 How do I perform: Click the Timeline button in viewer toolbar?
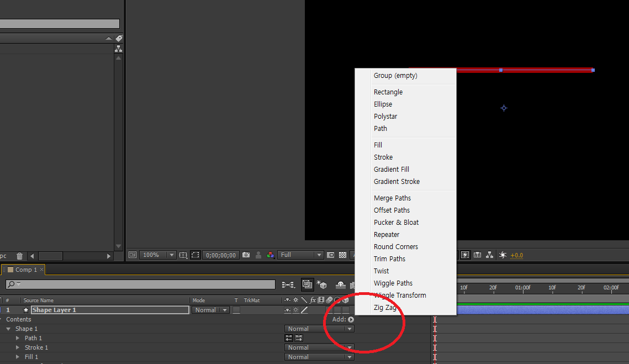click(477, 255)
